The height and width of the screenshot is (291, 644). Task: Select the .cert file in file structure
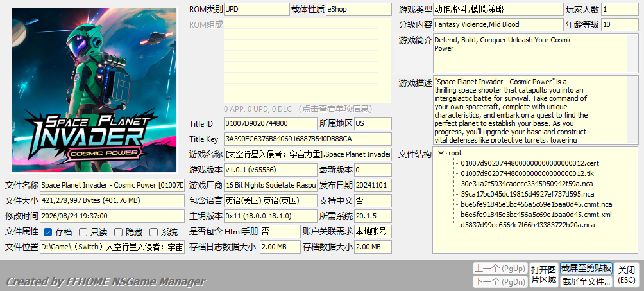pyautogui.click(x=530, y=163)
